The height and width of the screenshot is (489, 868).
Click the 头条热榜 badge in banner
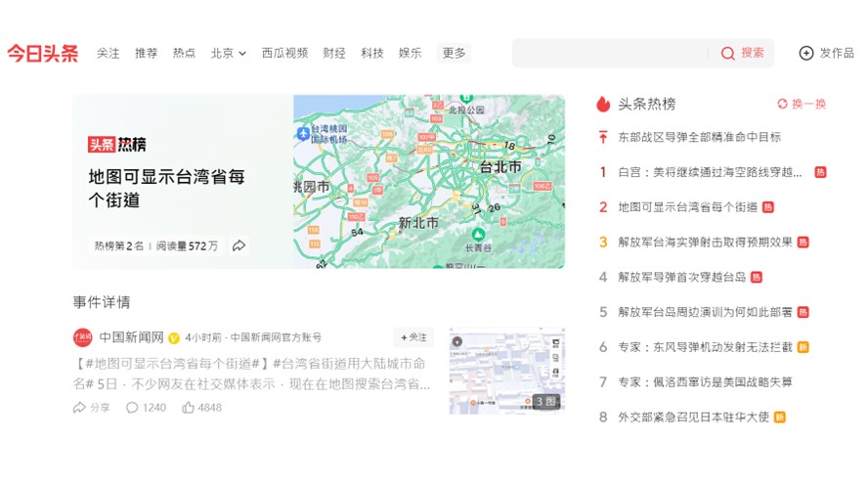pos(116,145)
